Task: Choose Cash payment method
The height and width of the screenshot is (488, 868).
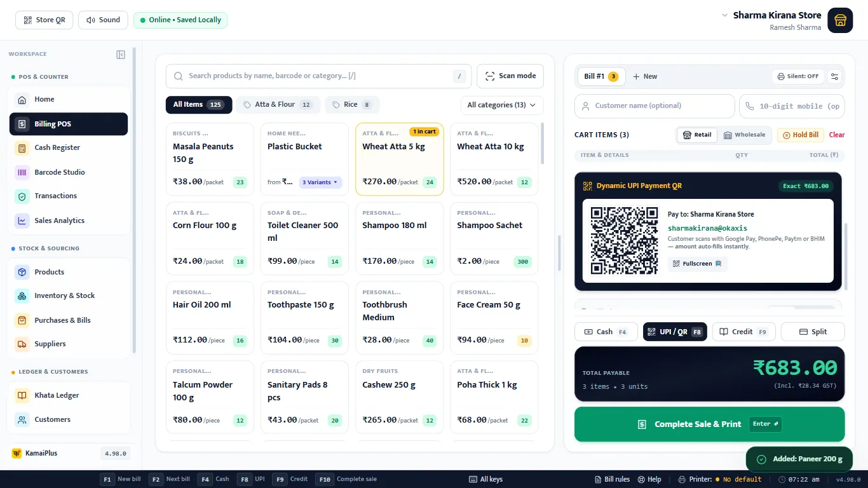Action: (x=606, y=332)
